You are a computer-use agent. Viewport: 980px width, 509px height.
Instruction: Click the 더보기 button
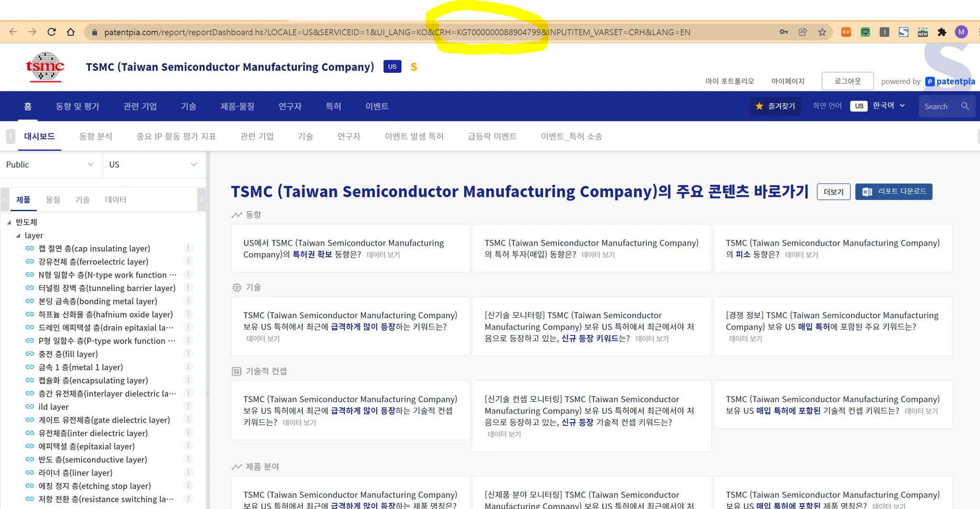[834, 192]
